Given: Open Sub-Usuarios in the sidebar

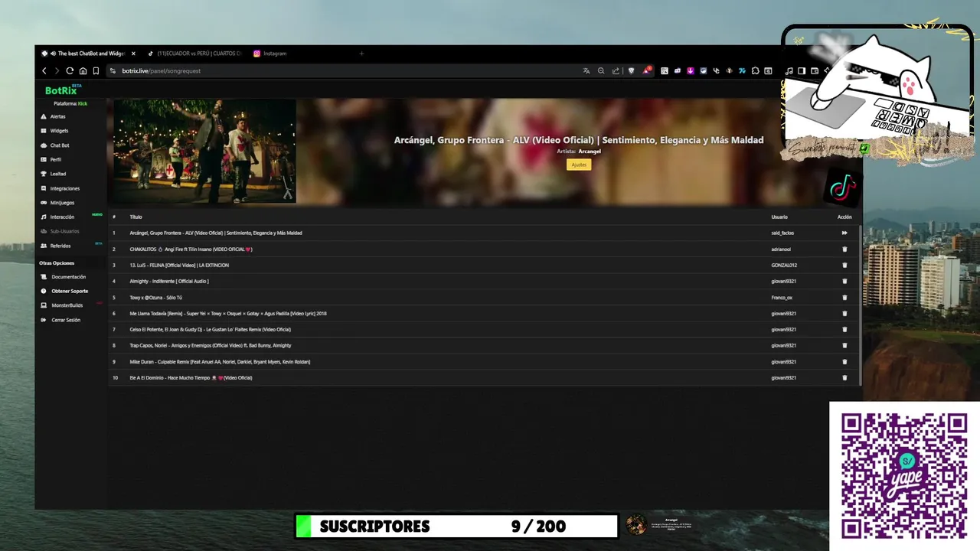Looking at the screenshot, I should coord(64,231).
